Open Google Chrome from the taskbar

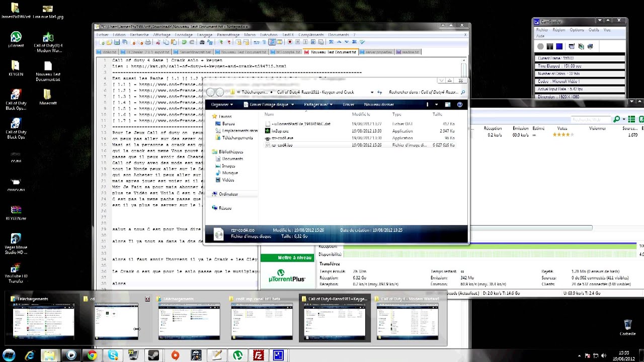click(x=92, y=355)
